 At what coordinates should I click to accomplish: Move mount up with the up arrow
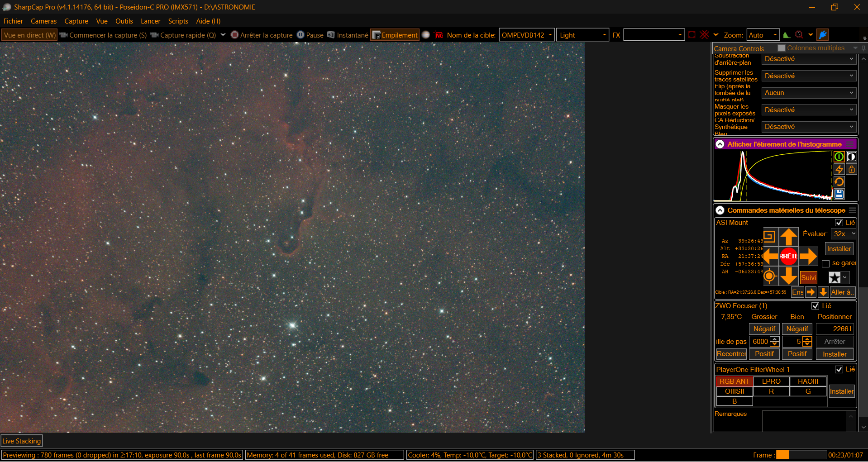pyautogui.click(x=788, y=237)
